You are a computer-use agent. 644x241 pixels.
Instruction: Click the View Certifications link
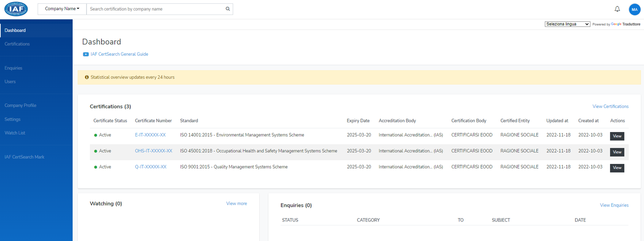click(610, 106)
